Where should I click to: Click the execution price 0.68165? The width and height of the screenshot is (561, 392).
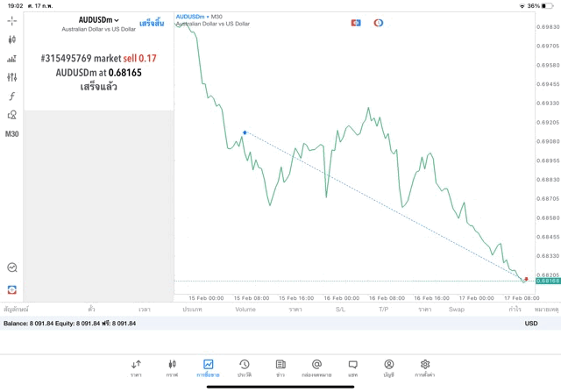click(x=124, y=73)
